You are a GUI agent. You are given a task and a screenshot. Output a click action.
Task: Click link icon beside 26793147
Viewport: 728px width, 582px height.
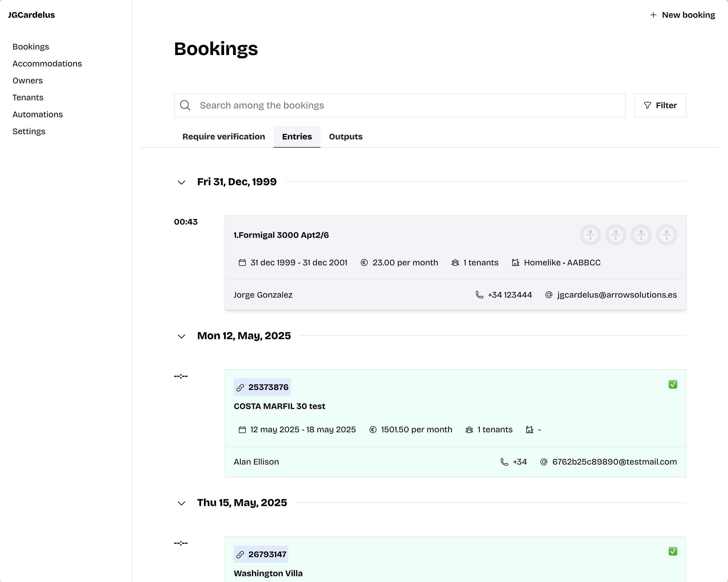coord(240,555)
